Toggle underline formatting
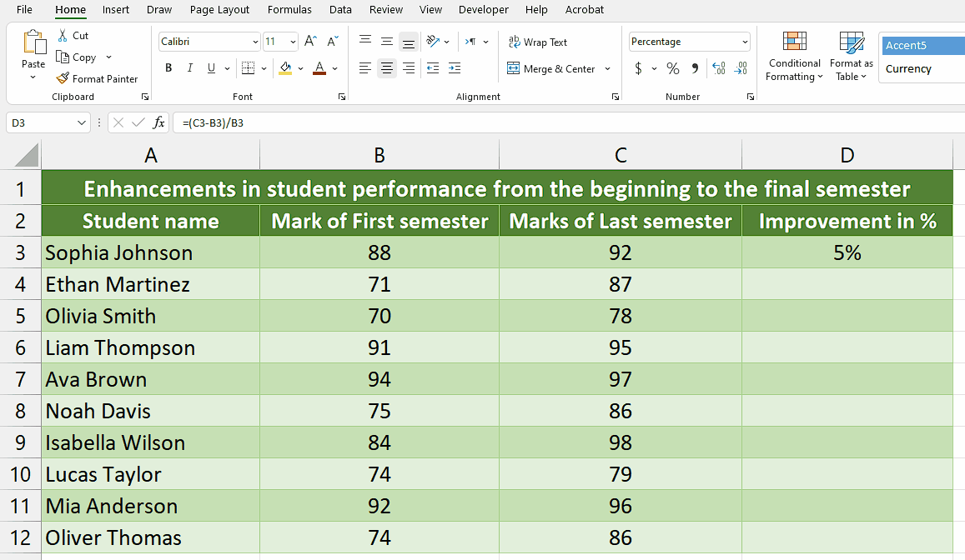 click(211, 68)
